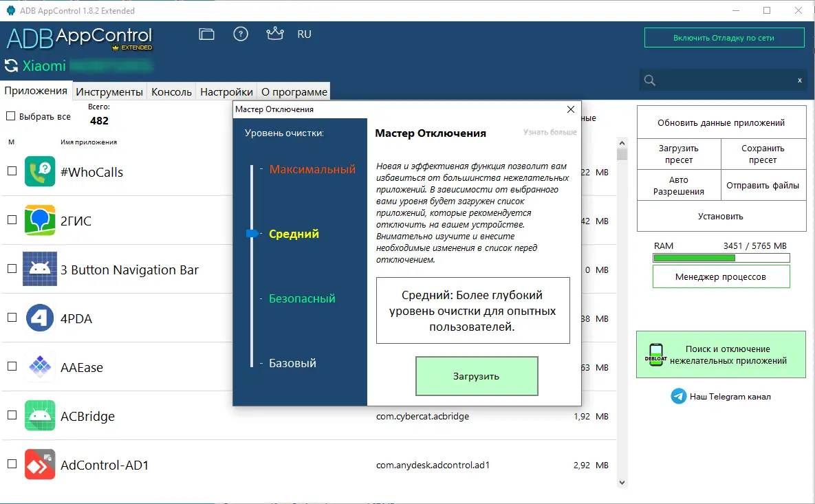Check the checkbox beside AdControl-AD1

(12, 464)
